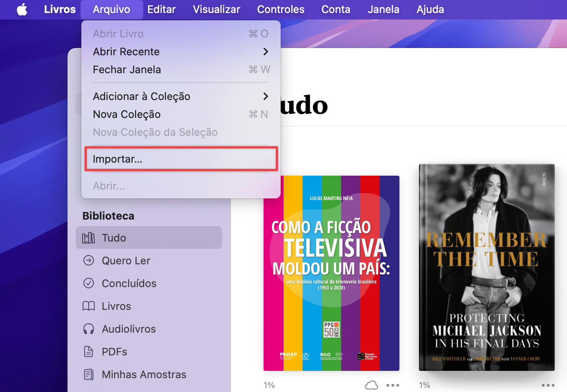Image resolution: width=567 pixels, height=392 pixels.
Task: Click the open book icon beside Livros
Action: tap(88, 306)
